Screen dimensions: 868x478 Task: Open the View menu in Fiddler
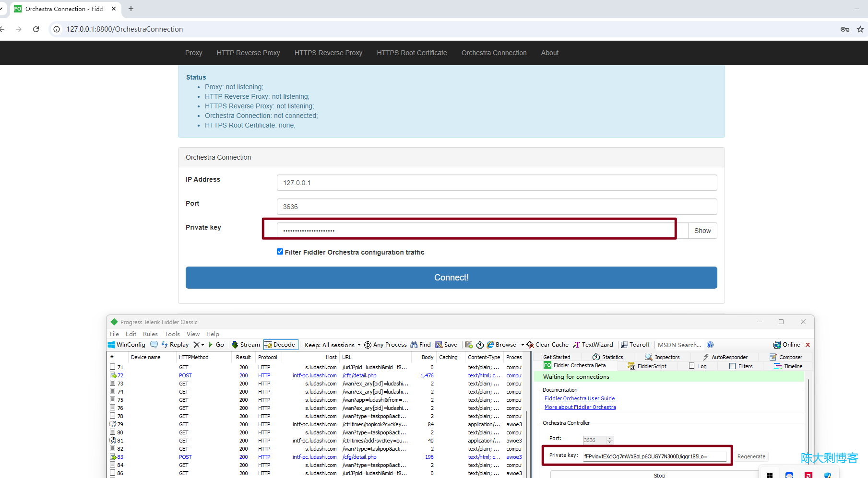click(193, 334)
